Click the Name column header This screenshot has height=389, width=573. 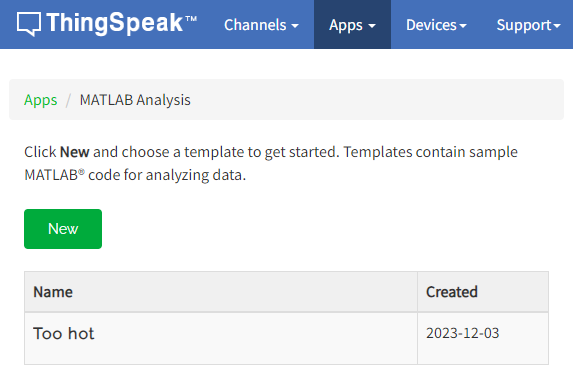53,292
